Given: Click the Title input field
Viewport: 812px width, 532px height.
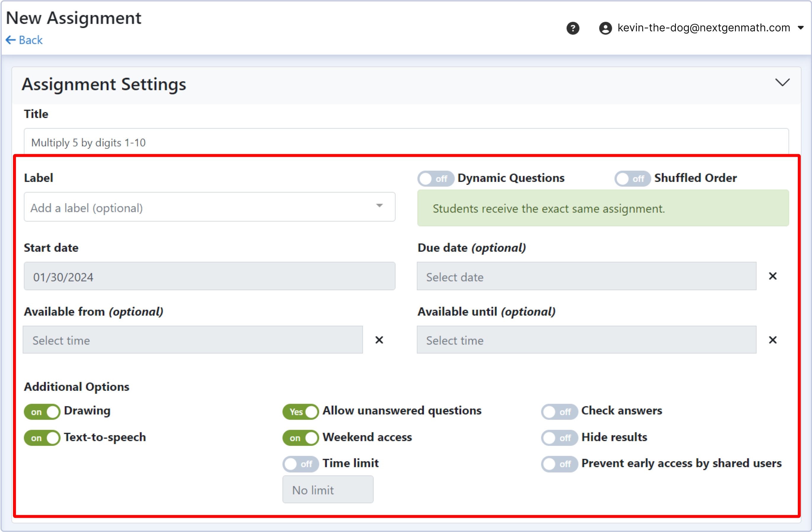Looking at the screenshot, I should pos(406,142).
